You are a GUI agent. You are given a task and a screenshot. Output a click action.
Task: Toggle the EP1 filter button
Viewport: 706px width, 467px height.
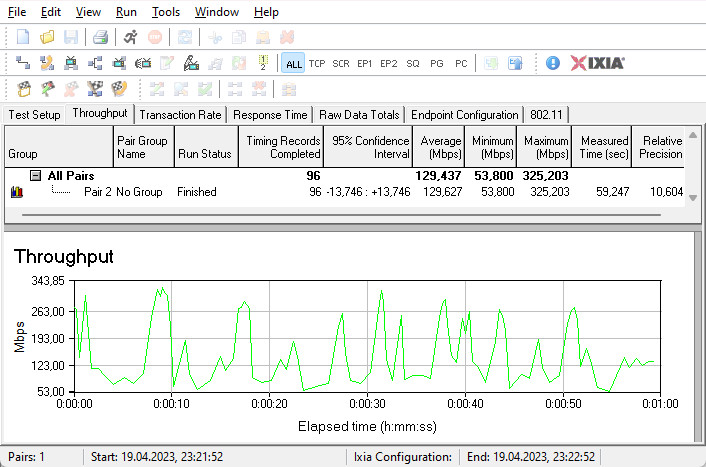point(365,63)
